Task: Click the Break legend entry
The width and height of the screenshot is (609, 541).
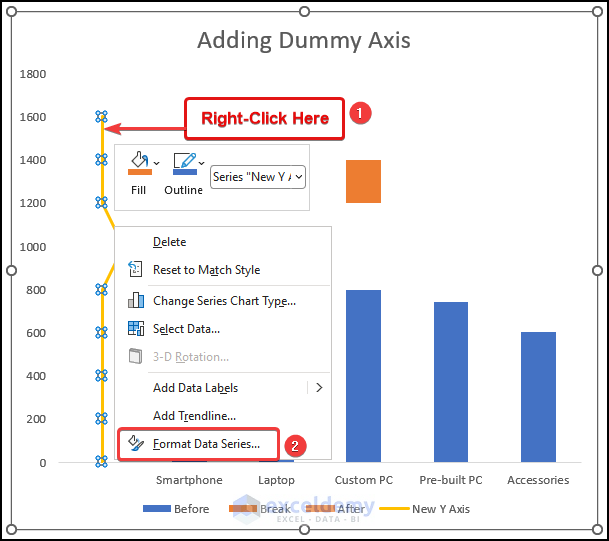Action: (x=260, y=509)
